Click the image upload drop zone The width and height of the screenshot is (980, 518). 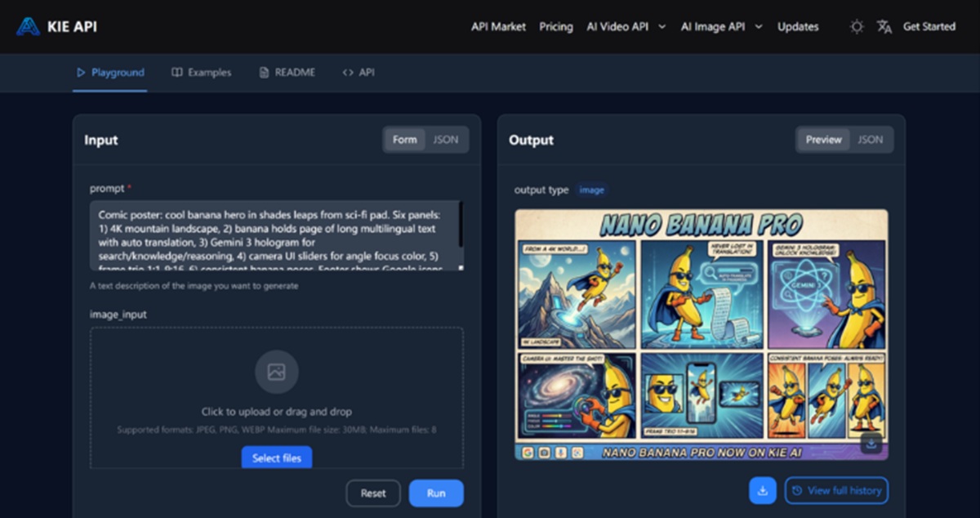point(277,398)
